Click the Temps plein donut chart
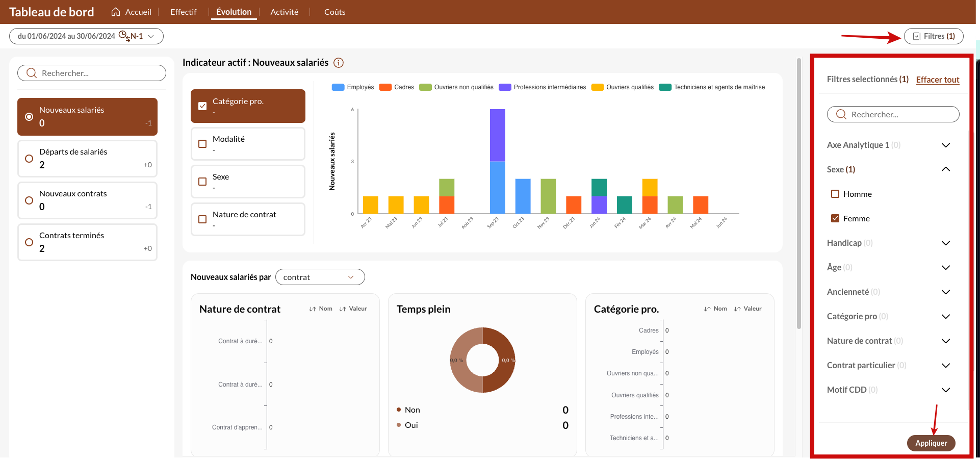The height and width of the screenshot is (459, 980). pyautogui.click(x=482, y=360)
